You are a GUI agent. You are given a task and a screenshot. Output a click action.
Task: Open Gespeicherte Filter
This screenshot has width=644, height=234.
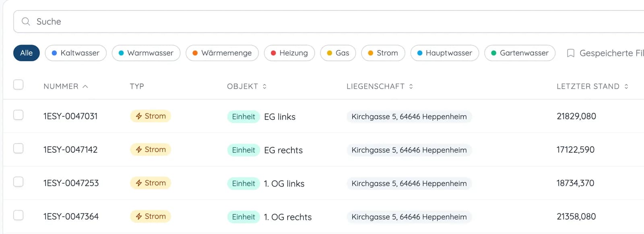point(605,53)
